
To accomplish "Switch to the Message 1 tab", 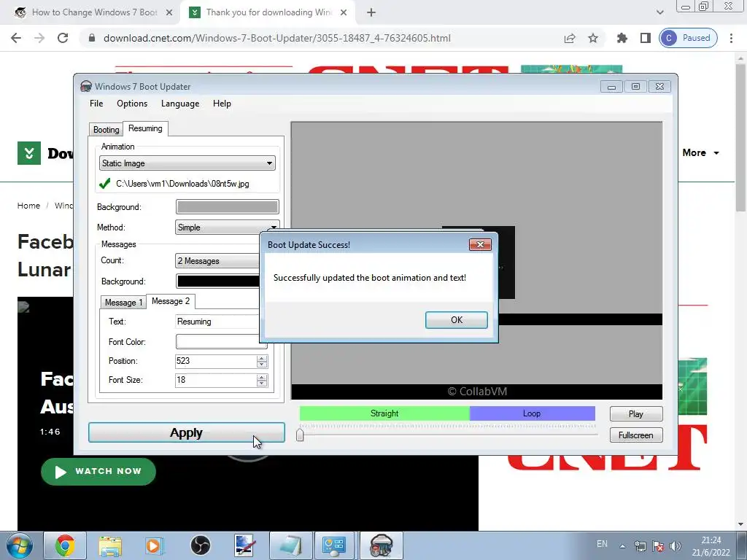I will point(123,303).
